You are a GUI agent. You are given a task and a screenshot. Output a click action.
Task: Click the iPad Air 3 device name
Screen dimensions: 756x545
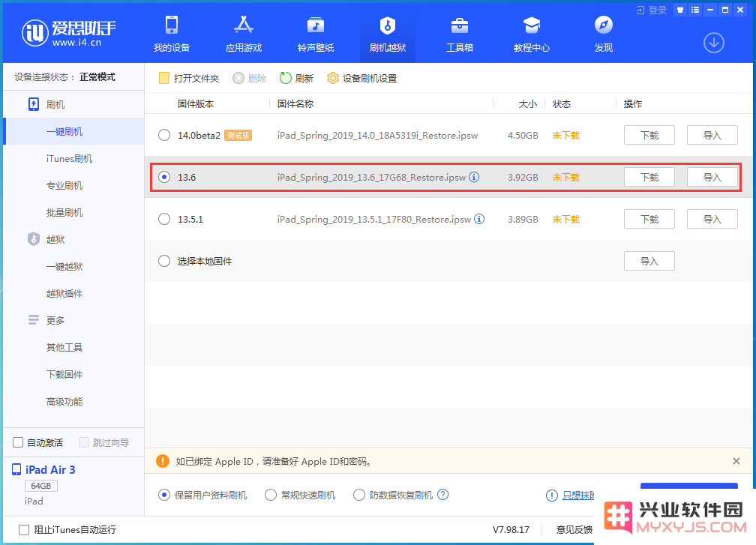50,469
